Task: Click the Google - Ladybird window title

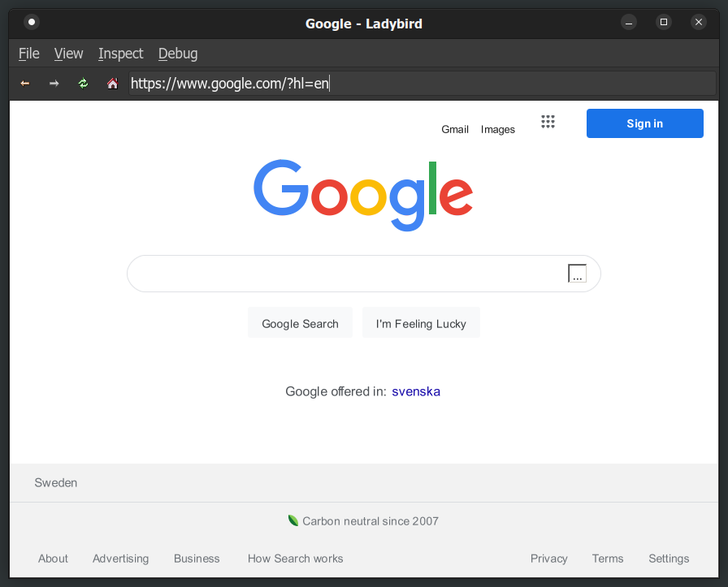Action: 363,24
